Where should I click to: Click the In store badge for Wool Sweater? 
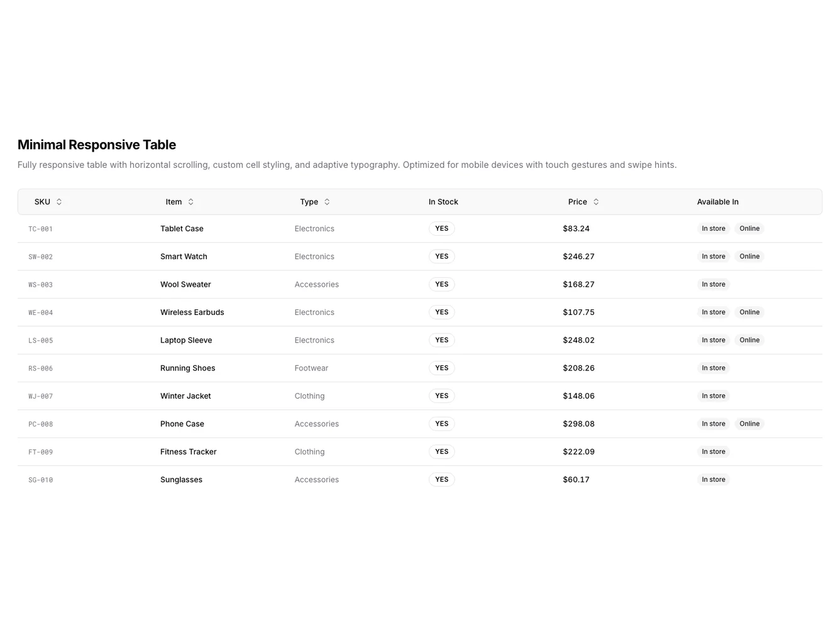(x=714, y=284)
